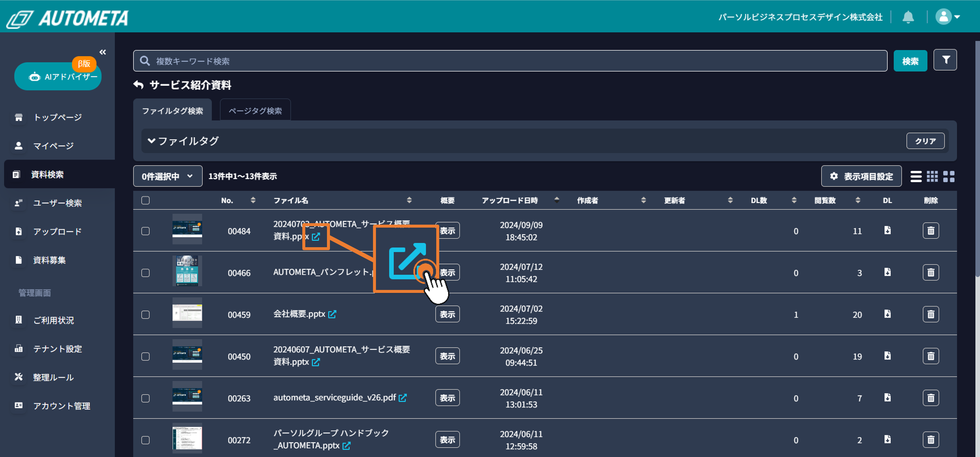Click the クリア button

tap(925, 141)
